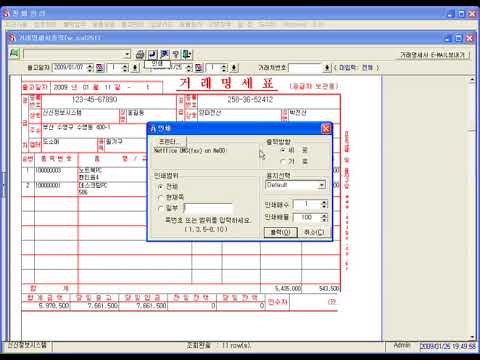
Task: Click 전체 text next to 미입력 label
Action: [367, 68]
